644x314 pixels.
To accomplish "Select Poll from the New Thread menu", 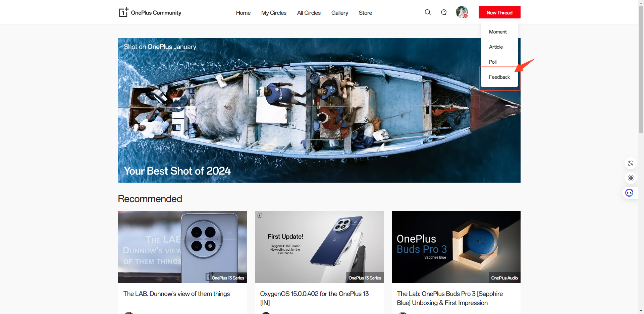I will (493, 62).
